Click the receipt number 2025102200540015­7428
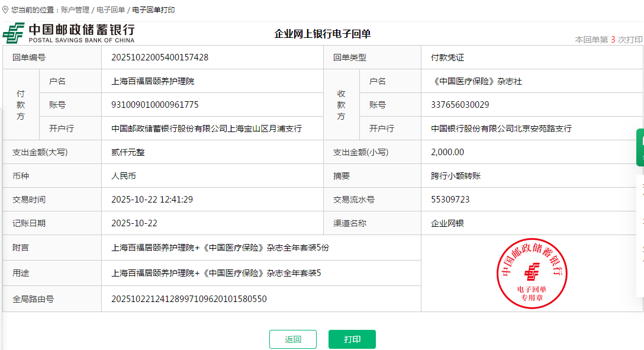 (x=160, y=57)
